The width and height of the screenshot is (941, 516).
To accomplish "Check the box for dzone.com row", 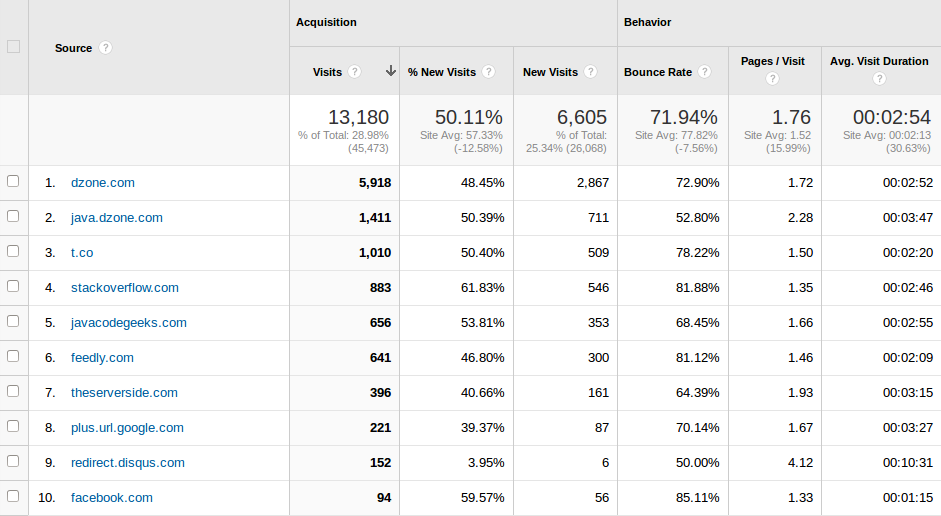I will coord(13,181).
